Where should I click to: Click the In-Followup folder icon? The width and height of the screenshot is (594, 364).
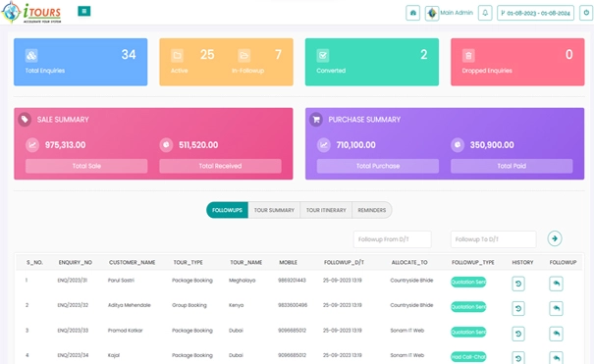click(243, 56)
